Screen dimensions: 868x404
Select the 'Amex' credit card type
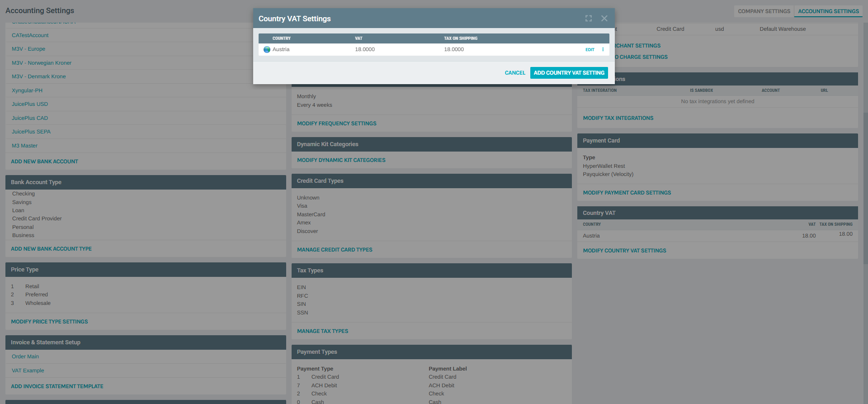pos(304,223)
